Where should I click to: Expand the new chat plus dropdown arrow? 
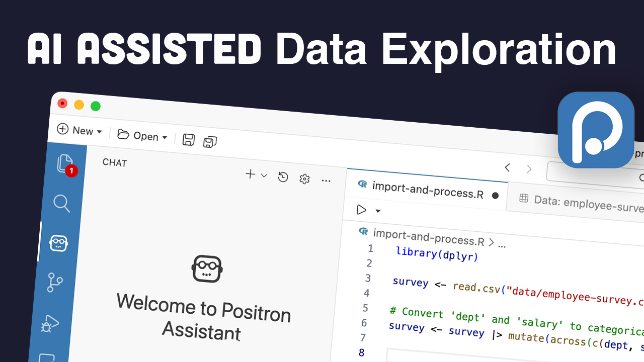coord(264,175)
